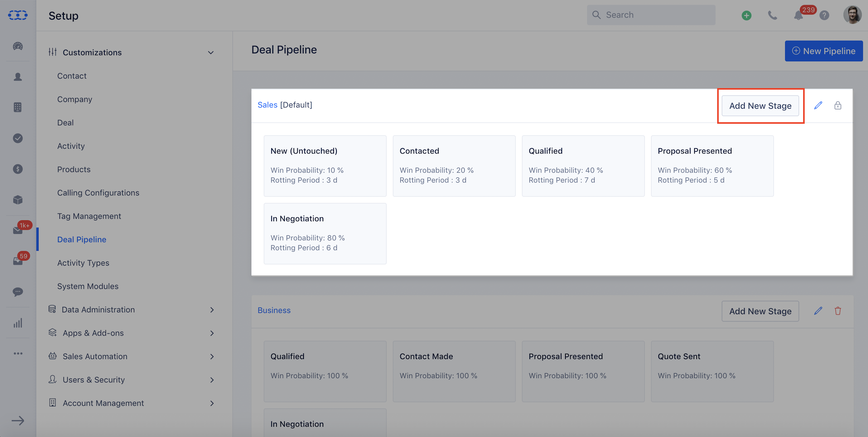Select Products in Customizations menu

tap(74, 169)
